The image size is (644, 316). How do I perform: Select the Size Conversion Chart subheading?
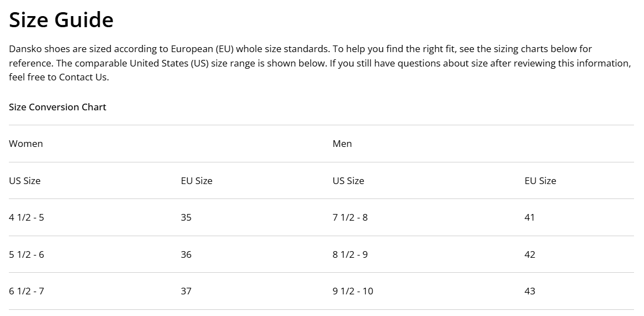click(x=58, y=107)
